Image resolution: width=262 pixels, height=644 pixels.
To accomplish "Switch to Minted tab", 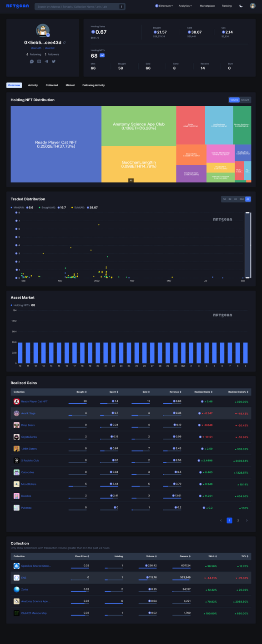I will pos(70,85).
